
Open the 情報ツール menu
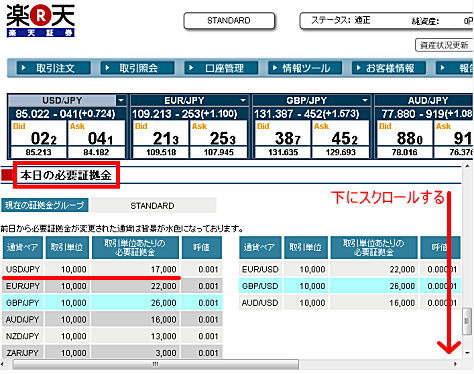point(305,68)
